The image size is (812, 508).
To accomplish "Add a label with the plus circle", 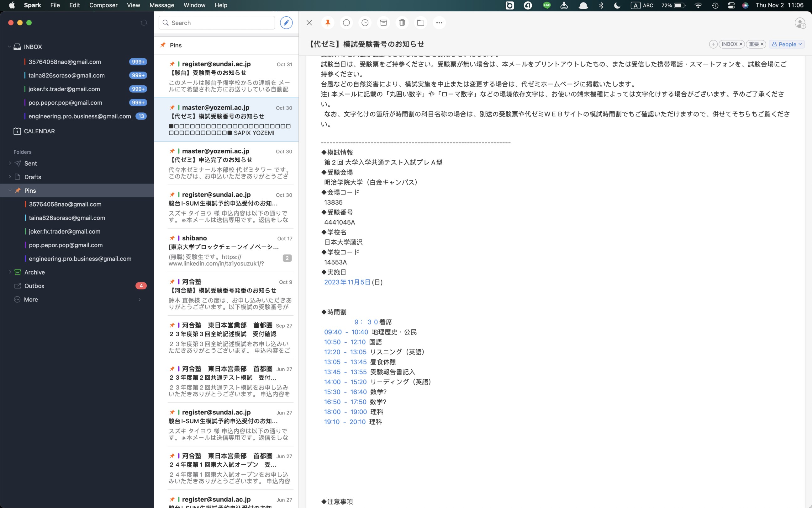I will pyautogui.click(x=713, y=44).
